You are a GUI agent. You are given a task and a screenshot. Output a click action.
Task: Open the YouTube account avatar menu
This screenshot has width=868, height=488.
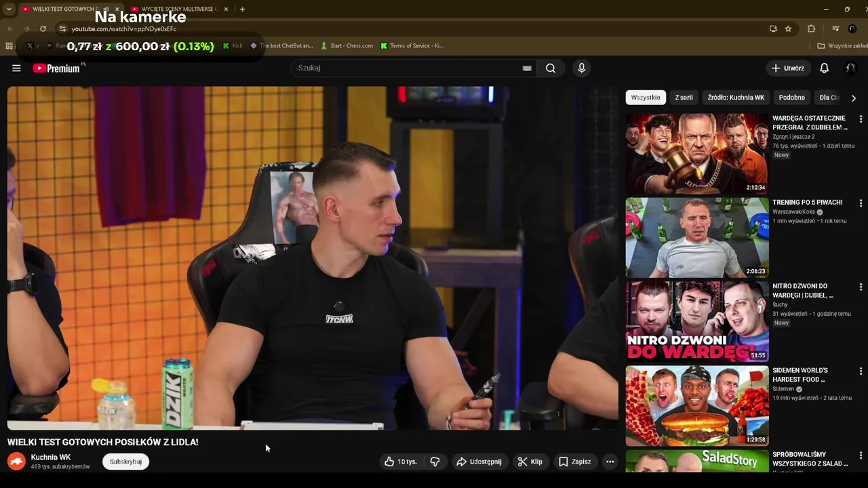(850, 68)
